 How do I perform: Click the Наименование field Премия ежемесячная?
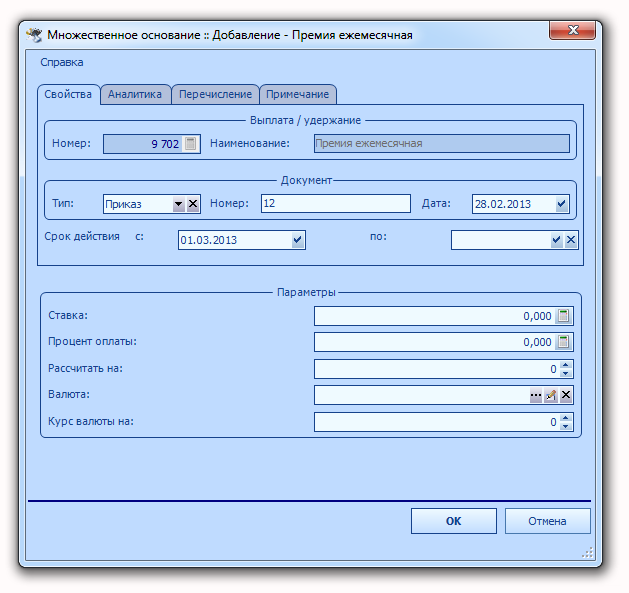[442, 144]
